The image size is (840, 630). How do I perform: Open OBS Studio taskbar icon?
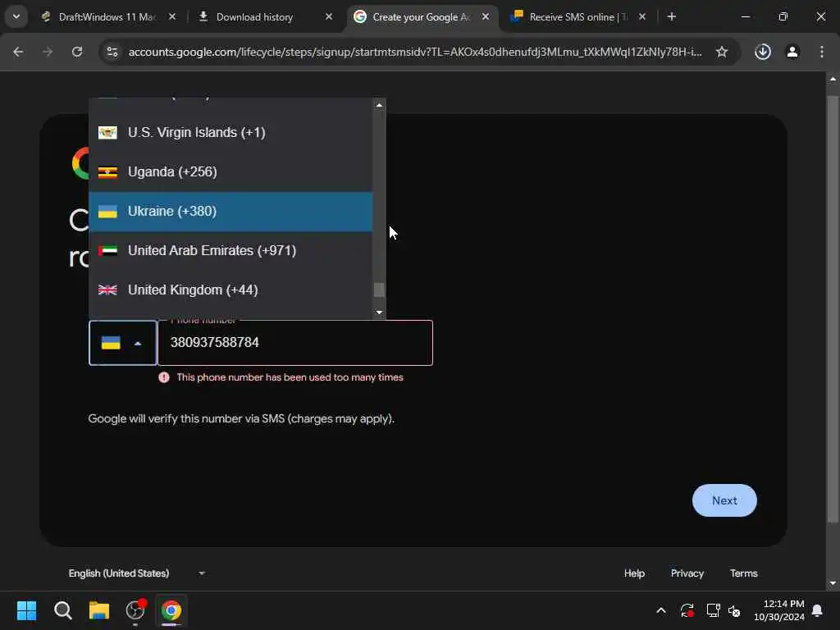tap(135, 610)
